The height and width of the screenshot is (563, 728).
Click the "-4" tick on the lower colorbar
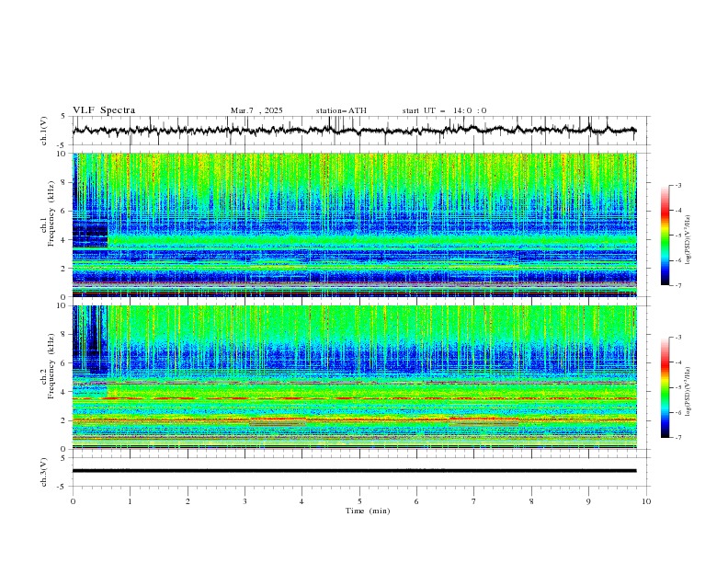(677, 362)
